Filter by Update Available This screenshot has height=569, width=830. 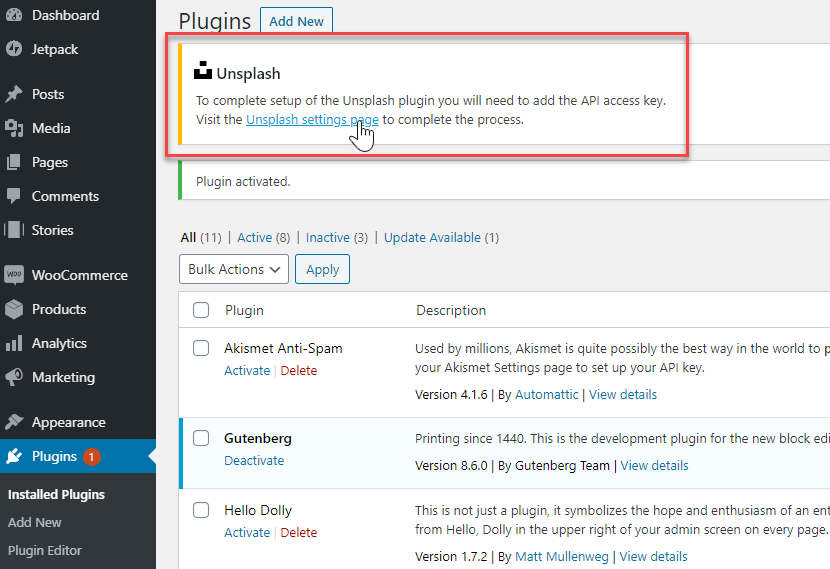tap(432, 237)
